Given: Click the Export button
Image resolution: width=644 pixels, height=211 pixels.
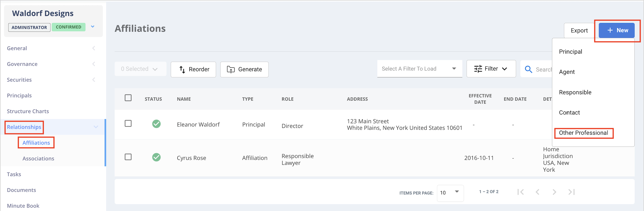Looking at the screenshot, I should [579, 30].
